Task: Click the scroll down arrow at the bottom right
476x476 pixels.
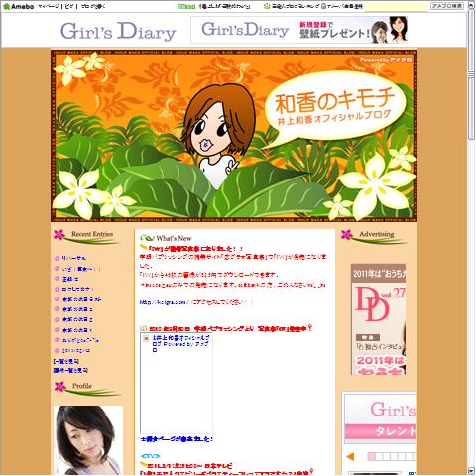Action: tap(471, 471)
